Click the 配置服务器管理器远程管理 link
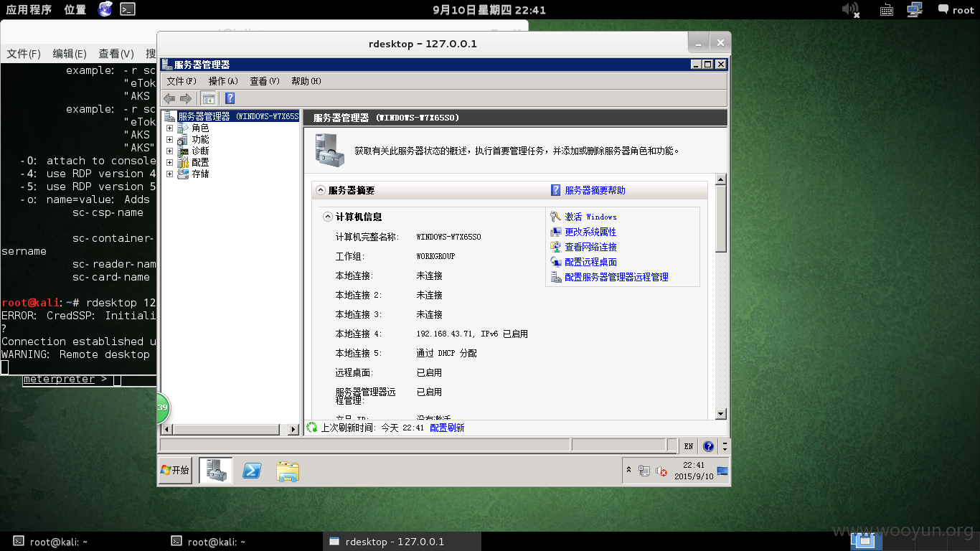The height and width of the screenshot is (551, 980). click(616, 277)
